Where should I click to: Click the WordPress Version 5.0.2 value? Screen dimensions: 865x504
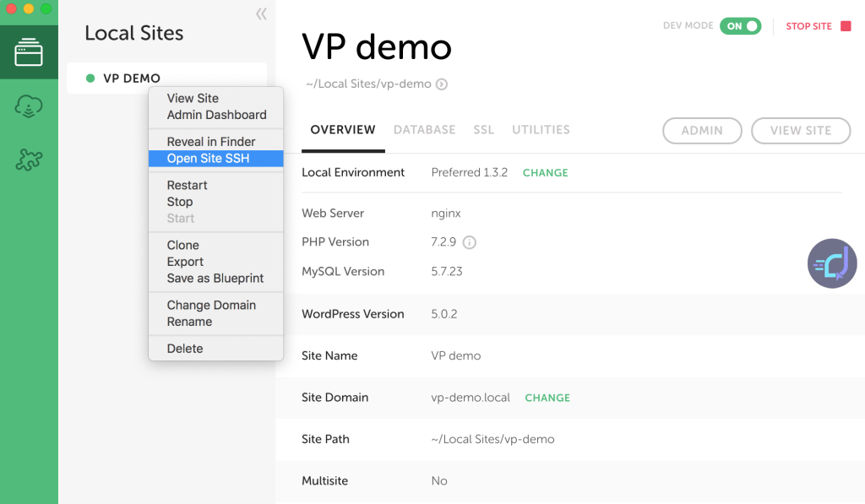444,314
